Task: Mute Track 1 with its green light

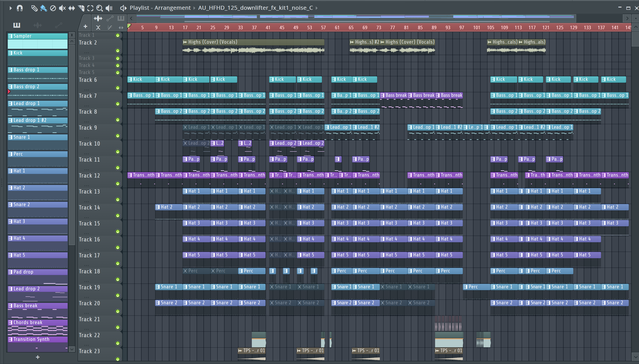Action: [118, 35]
